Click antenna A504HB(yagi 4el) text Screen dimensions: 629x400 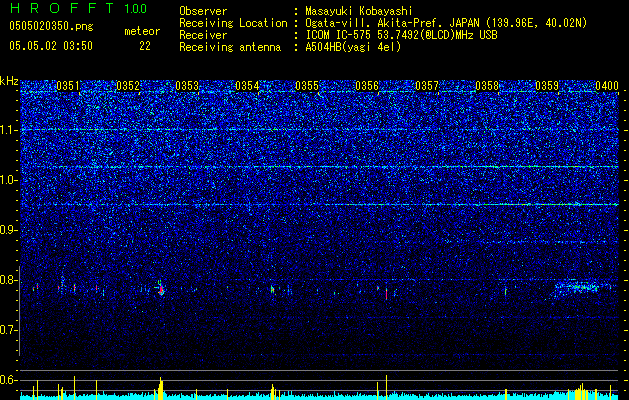pyautogui.click(x=353, y=47)
